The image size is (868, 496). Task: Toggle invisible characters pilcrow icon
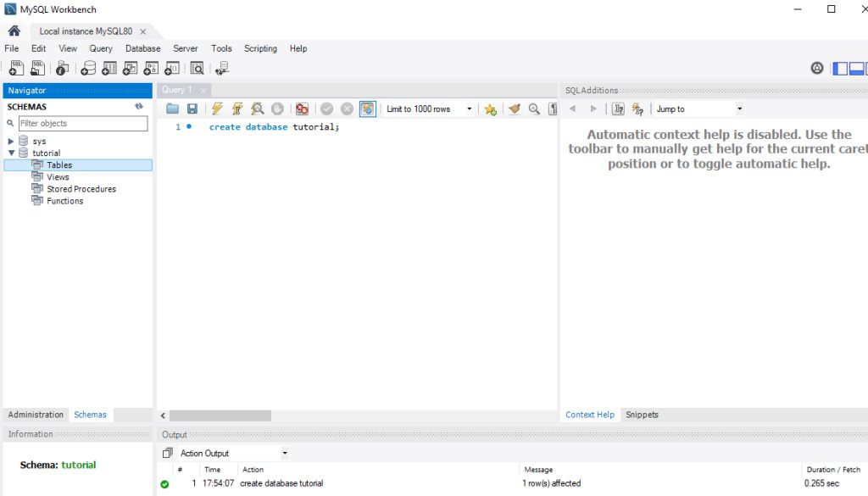point(553,109)
